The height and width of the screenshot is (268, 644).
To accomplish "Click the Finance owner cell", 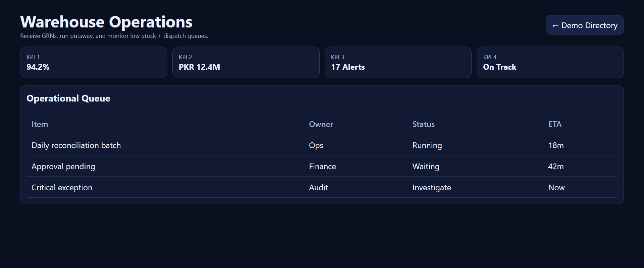I will click(x=322, y=166).
